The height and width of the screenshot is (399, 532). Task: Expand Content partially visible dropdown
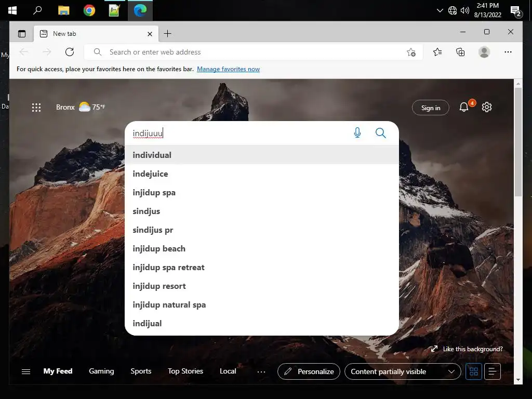point(403,371)
